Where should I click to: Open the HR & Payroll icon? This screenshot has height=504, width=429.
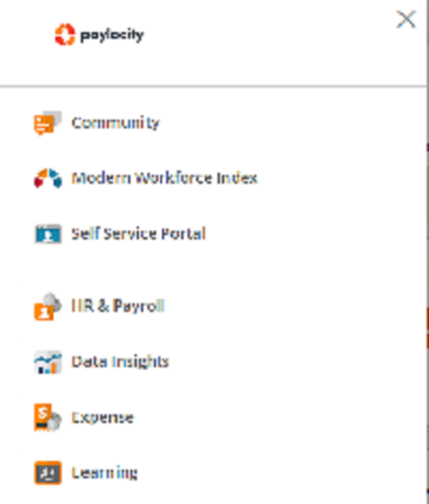tap(48, 306)
